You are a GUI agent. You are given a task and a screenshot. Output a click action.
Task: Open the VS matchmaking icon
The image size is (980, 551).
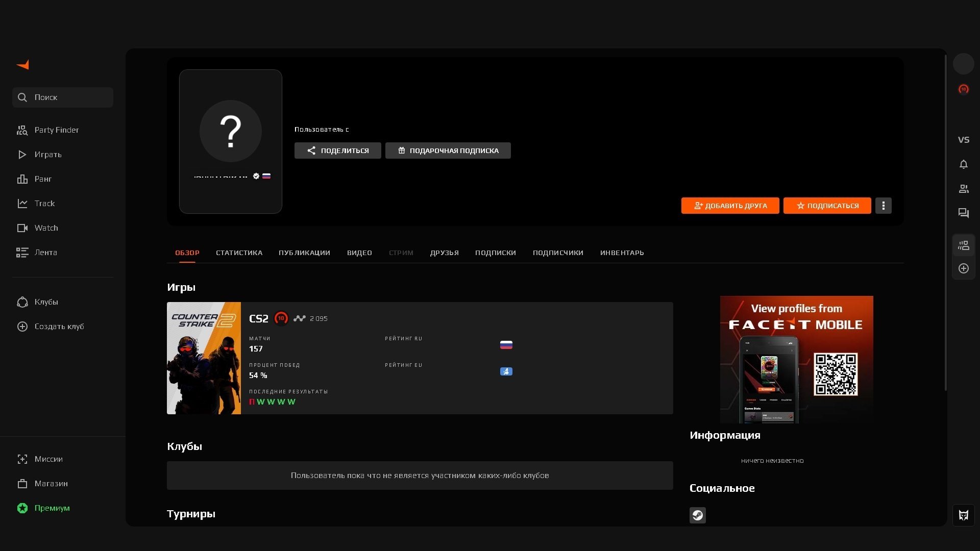pyautogui.click(x=963, y=140)
